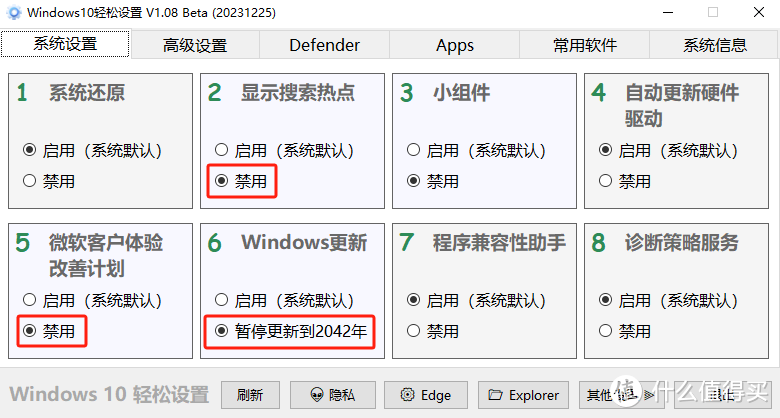
Task: Open the Apps tab
Action: 455,45
